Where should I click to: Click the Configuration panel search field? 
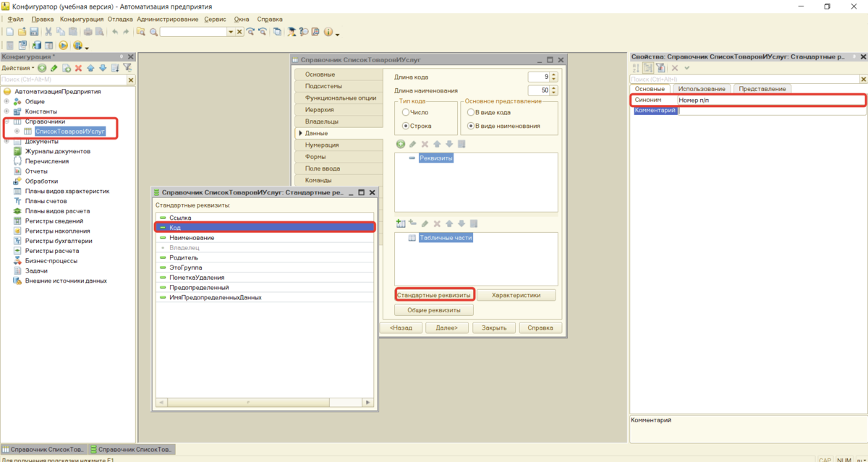tap(64, 79)
